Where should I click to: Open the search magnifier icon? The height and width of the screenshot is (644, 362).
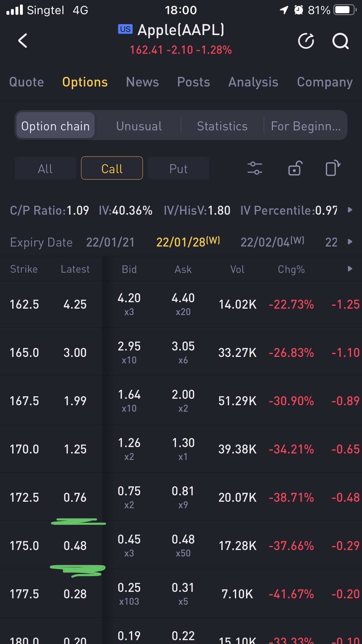click(x=340, y=41)
